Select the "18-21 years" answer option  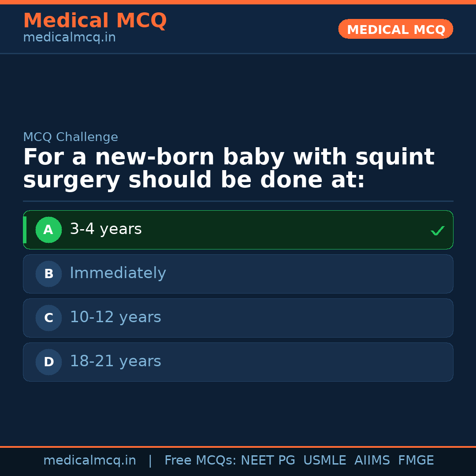point(238,362)
